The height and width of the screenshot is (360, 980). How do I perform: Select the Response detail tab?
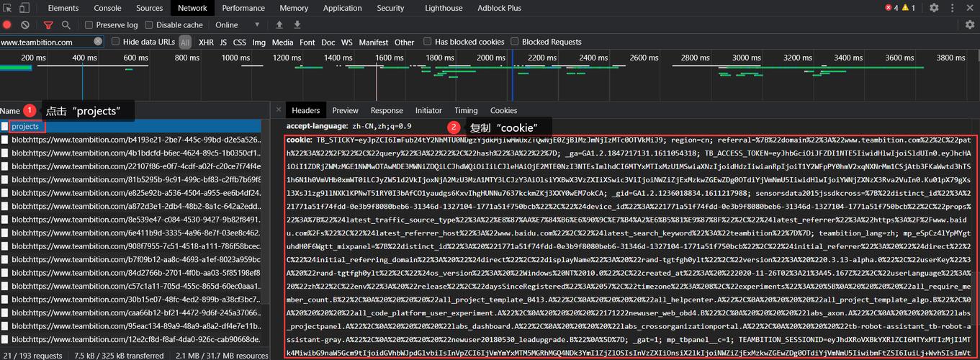387,110
